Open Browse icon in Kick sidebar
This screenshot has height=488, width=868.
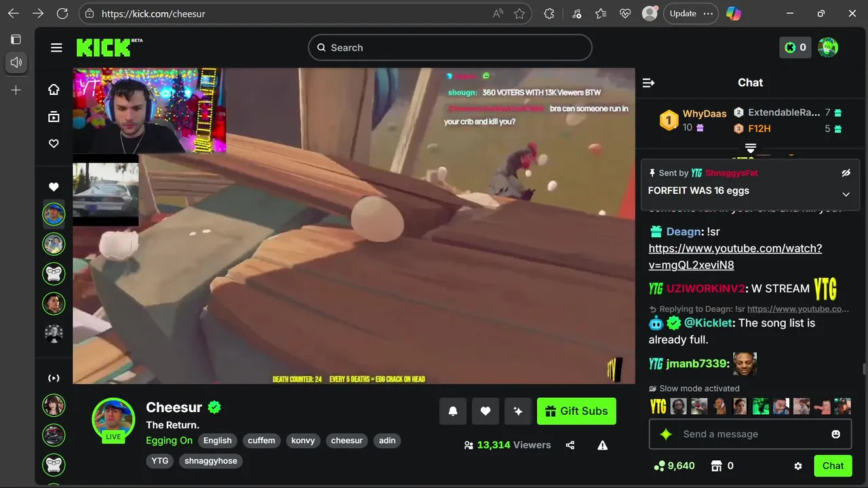click(54, 117)
